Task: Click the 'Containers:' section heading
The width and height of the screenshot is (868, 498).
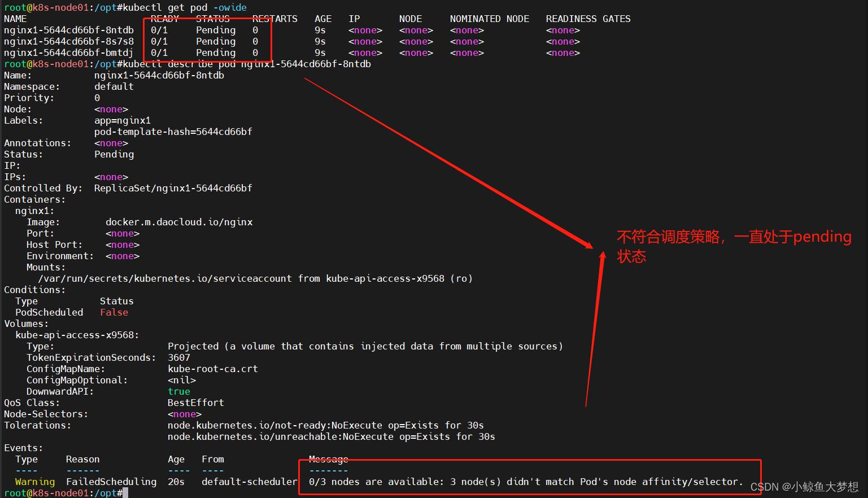Action: pos(34,199)
